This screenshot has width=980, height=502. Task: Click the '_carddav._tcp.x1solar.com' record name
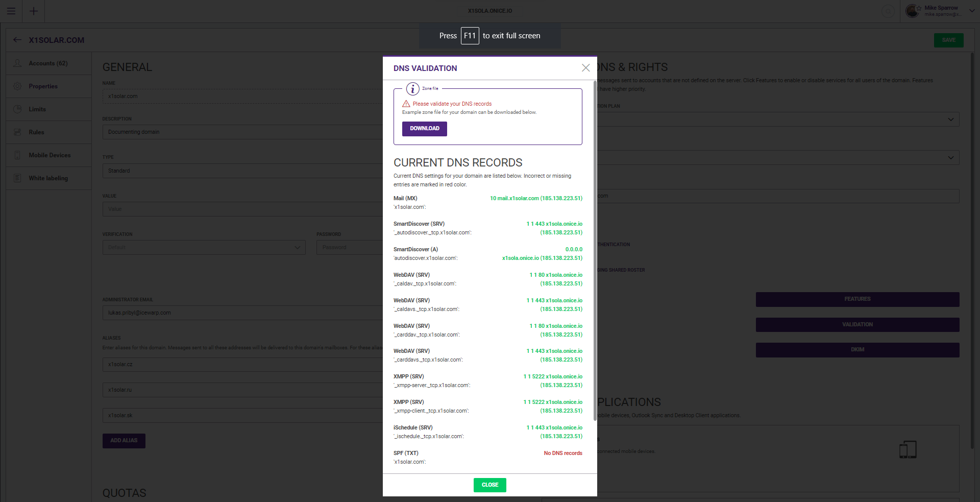click(427, 334)
